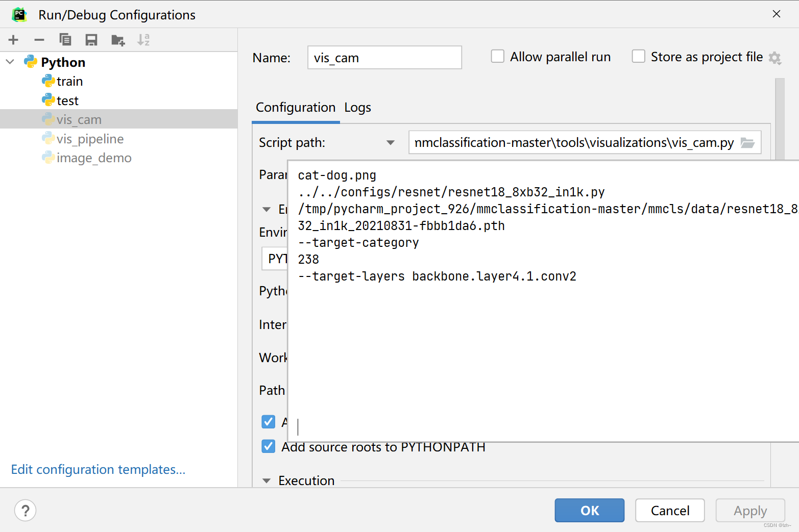Collapse the Environment section triangle
The image size is (799, 532).
(x=266, y=209)
